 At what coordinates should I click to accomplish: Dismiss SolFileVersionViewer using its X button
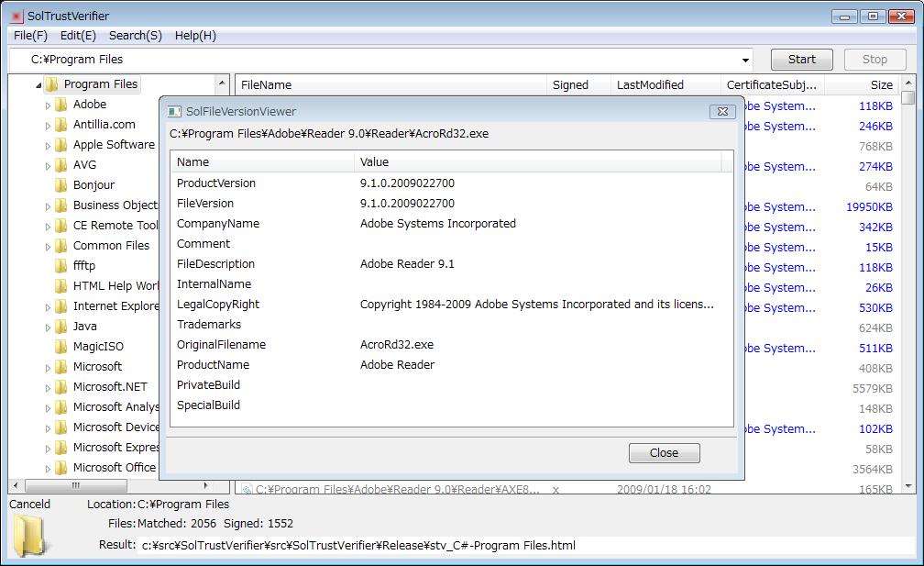[722, 111]
